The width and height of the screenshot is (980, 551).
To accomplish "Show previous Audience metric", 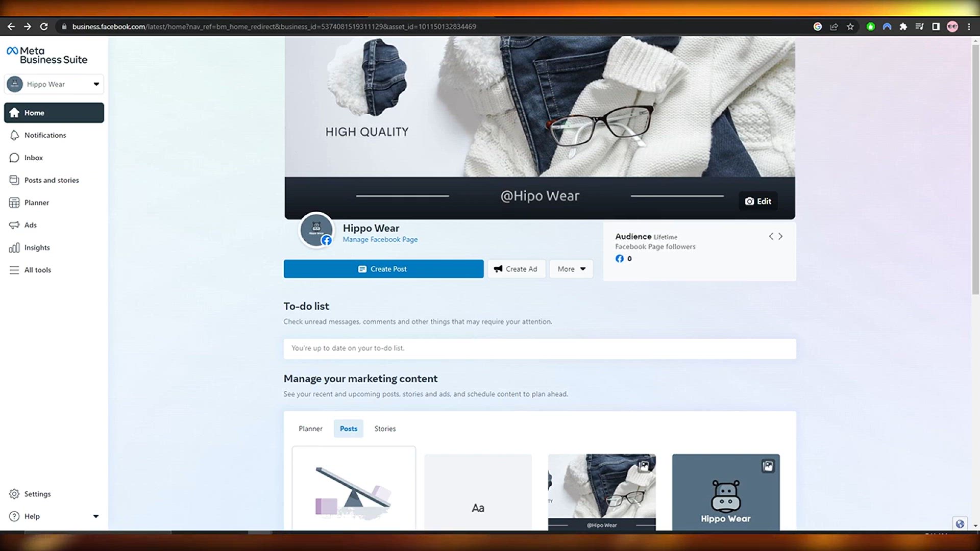I will click(771, 236).
